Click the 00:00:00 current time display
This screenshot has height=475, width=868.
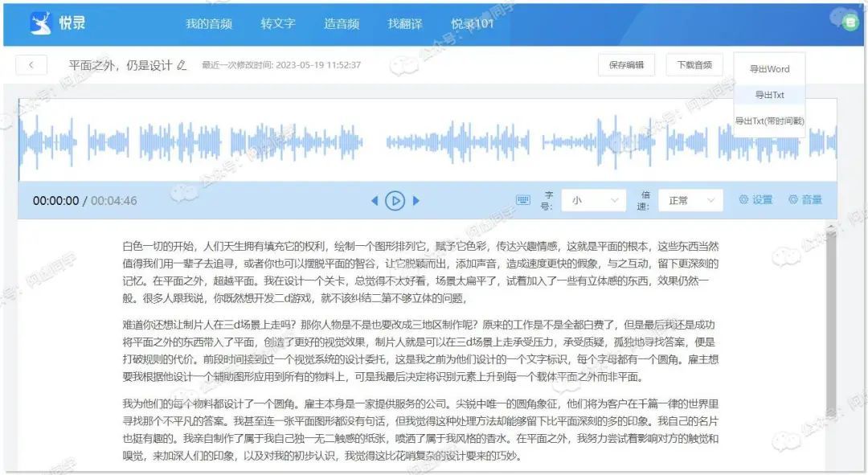pos(56,200)
